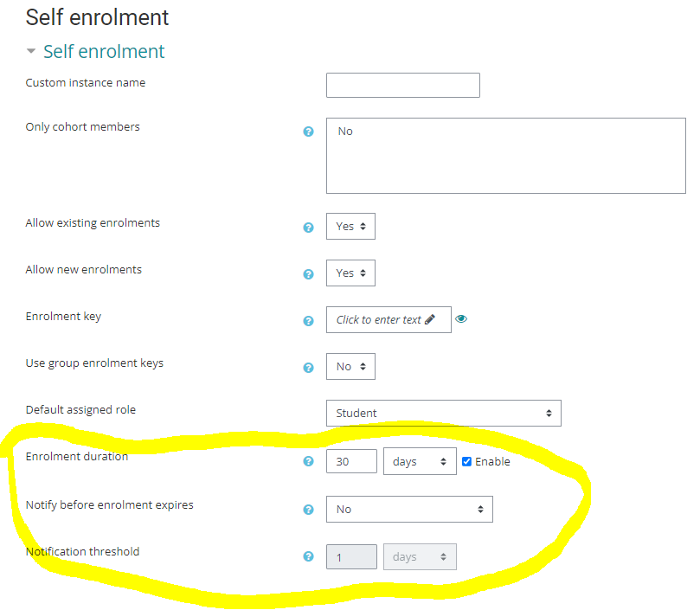Open Use group enrolment keys dropdown

click(x=350, y=366)
